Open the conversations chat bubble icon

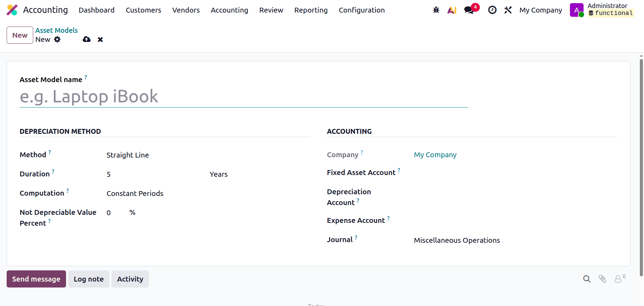(469, 10)
